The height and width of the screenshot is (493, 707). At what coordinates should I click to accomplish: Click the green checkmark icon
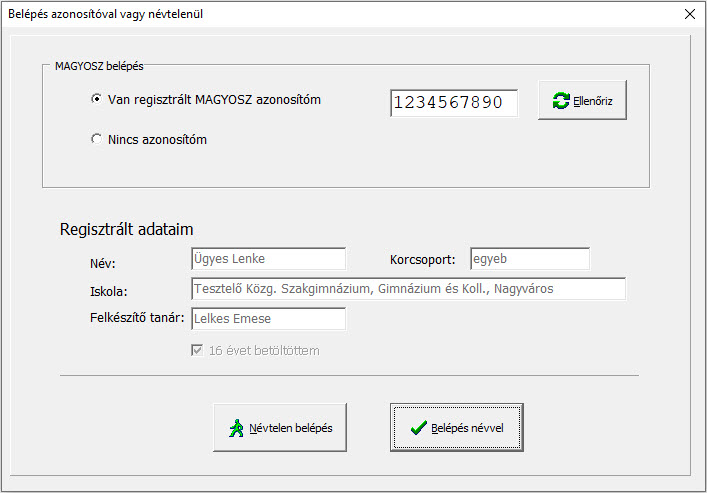point(419,428)
